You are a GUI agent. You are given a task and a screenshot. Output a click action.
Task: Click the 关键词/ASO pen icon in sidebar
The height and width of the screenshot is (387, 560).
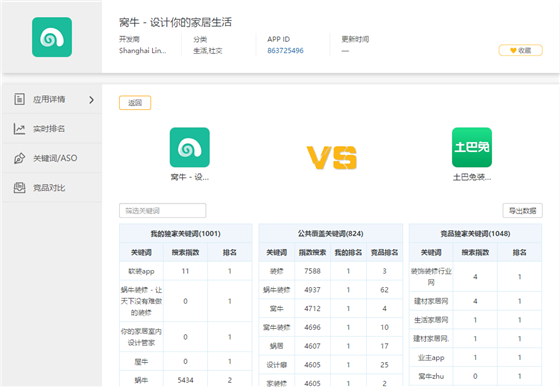(19, 158)
